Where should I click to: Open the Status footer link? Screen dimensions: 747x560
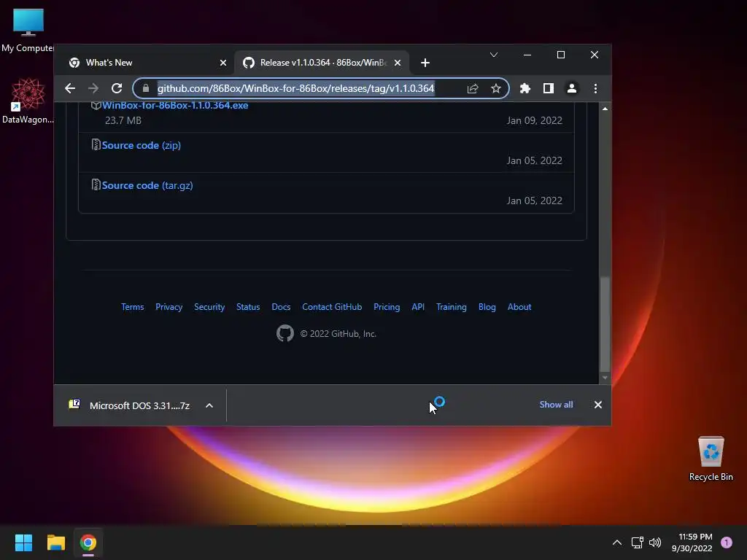pos(248,307)
